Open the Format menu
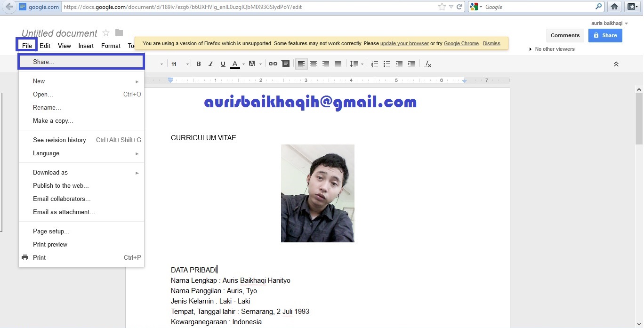Screen dimensions: 644x328 coord(111,46)
